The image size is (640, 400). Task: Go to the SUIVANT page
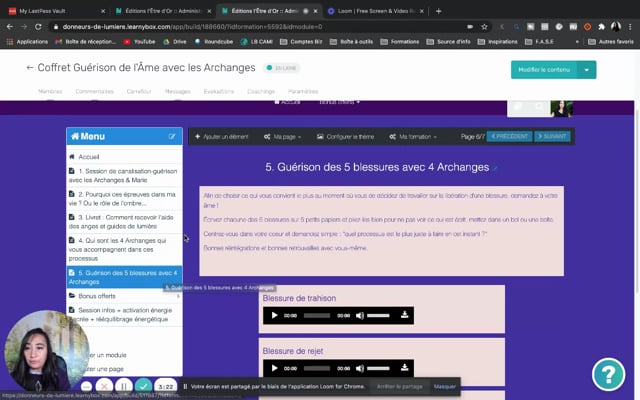[552, 136]
